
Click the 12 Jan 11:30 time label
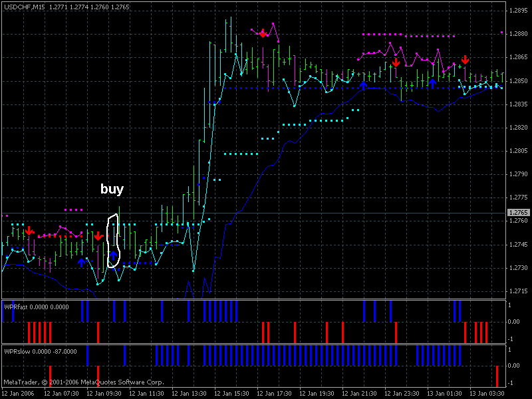click(146, 394)
